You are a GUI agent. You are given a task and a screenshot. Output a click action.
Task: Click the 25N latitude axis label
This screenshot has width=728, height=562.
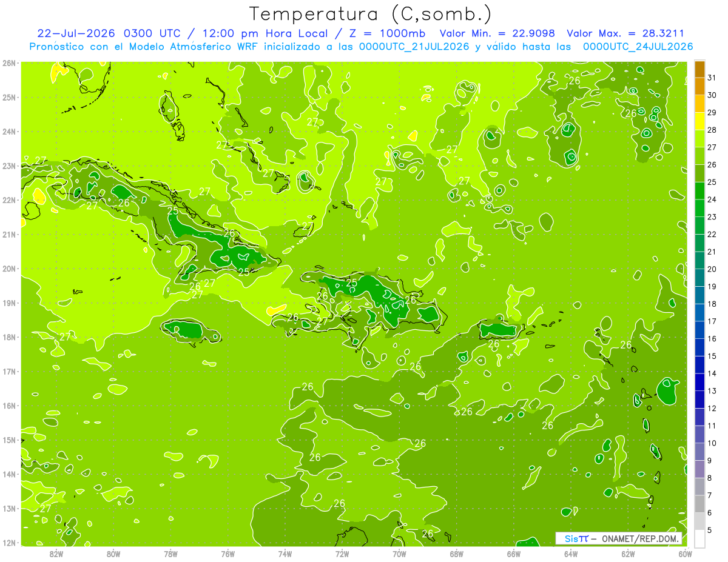click(x=9, y=97)
